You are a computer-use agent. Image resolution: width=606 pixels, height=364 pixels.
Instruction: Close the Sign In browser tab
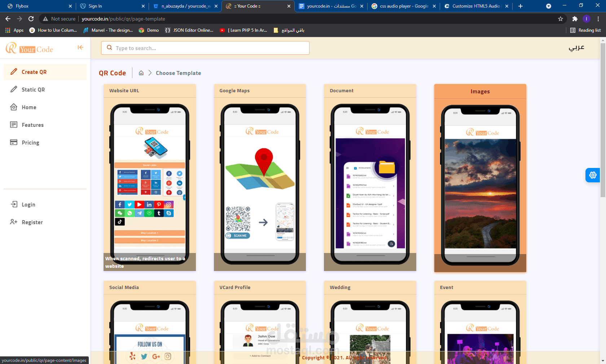[x=143, y=6]
